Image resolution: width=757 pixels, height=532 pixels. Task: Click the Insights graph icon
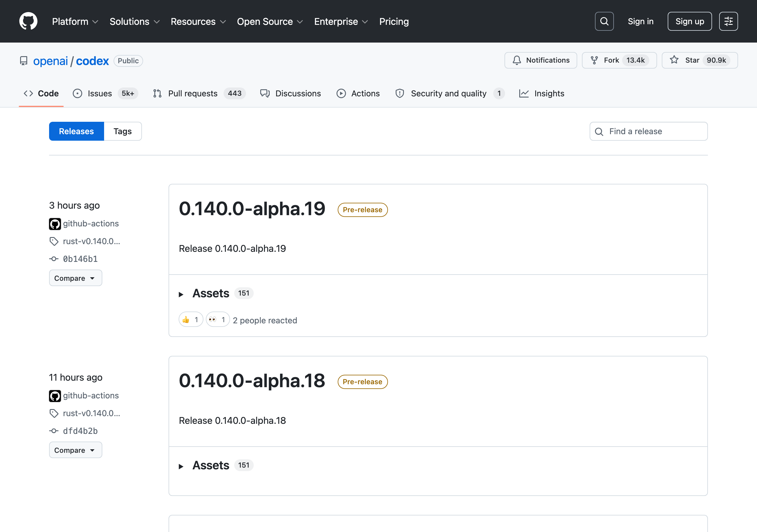click(524, 94)
